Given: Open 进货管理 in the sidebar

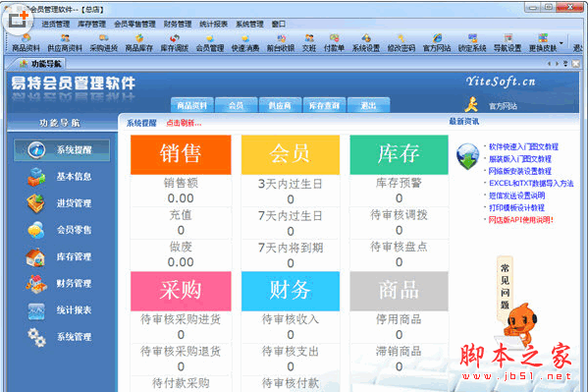Looking at the screenshot, I should (60, 203).
